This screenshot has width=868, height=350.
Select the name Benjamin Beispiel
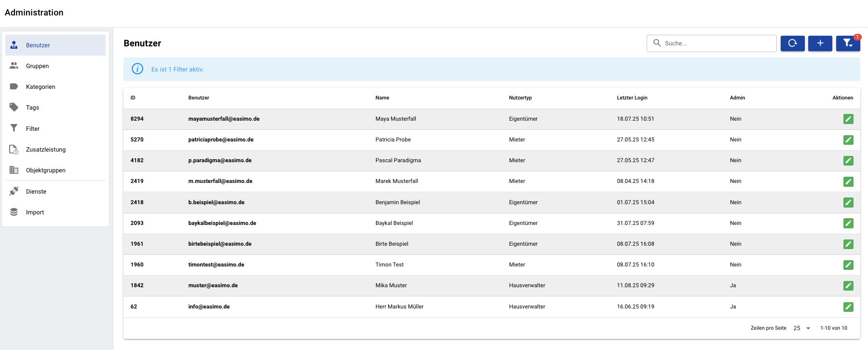point(398,202)
